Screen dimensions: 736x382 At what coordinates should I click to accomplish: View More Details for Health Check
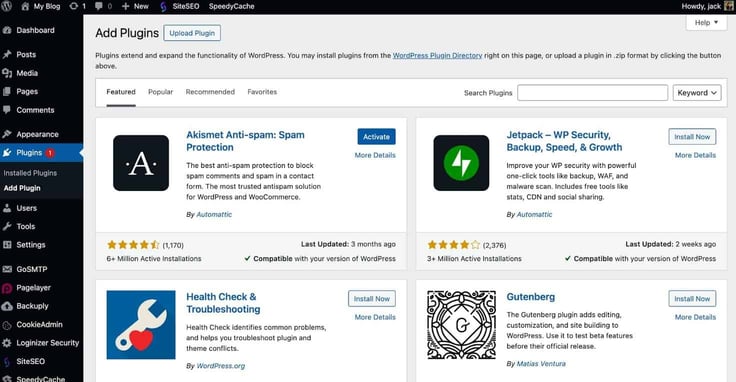(375, 317)
